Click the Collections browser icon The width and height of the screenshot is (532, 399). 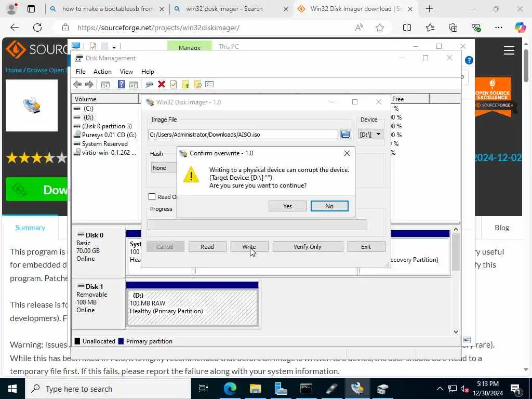coord(453,28)
